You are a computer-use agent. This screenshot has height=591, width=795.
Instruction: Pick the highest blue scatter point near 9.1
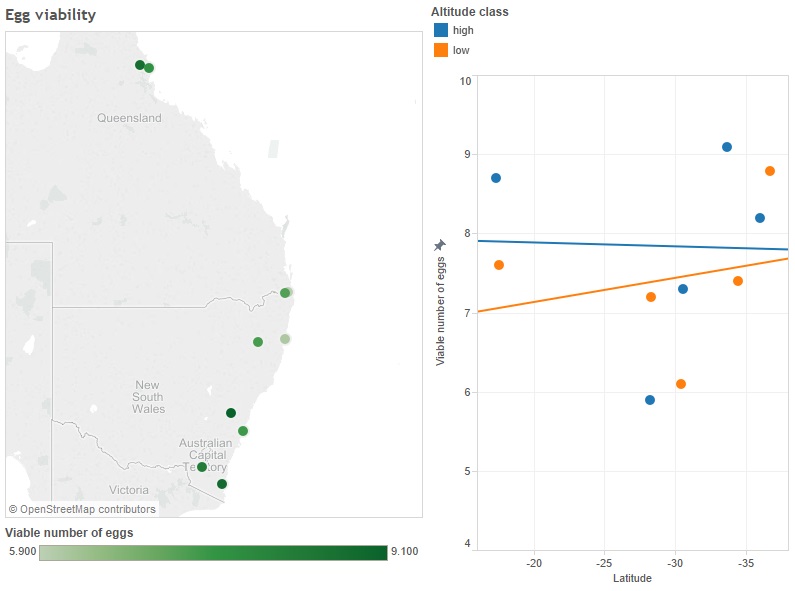[727, 147]
